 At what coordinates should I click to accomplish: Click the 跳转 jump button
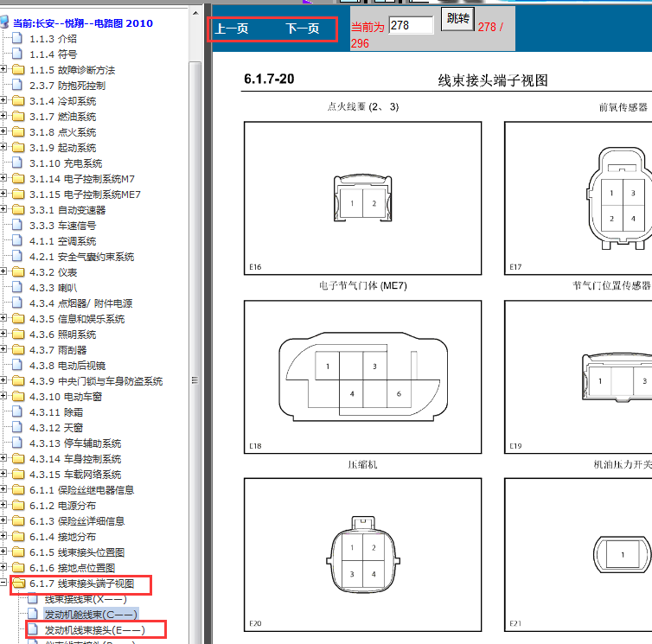click(x=457, y=19)
